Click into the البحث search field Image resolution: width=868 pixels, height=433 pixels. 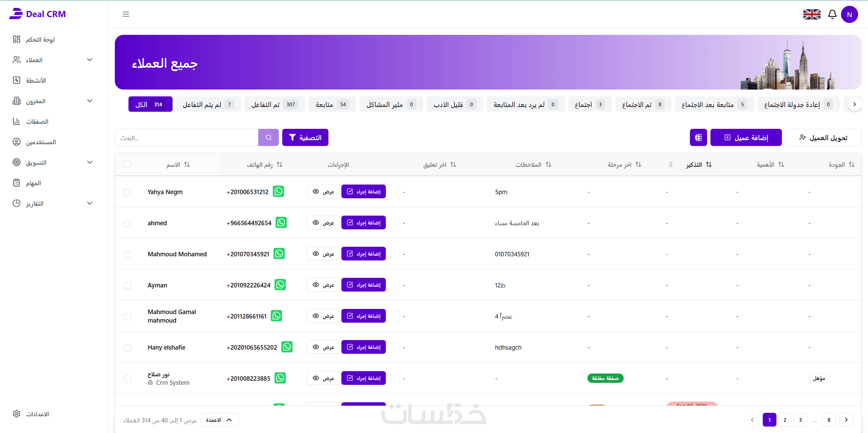tap(187, 137)
